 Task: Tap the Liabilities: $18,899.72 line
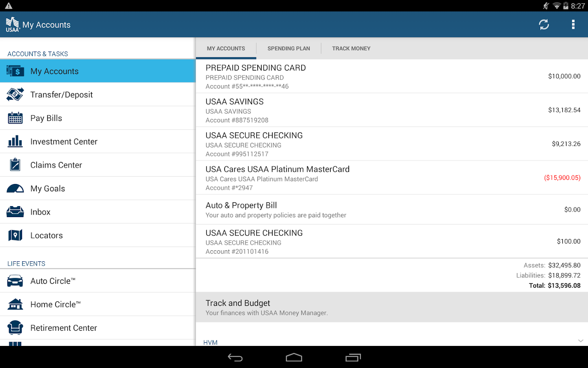coord(548,276)
